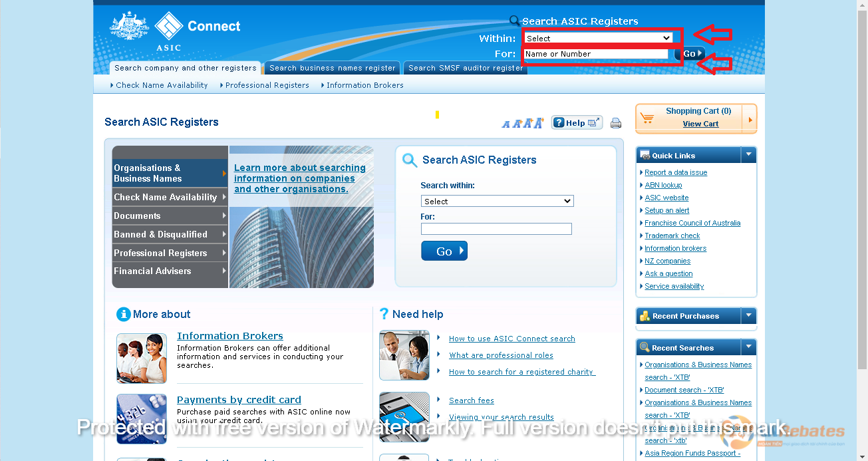The image size is (868, 461).
Task: Open the header Within Select dropdown
Action: click(x=598, y=39)
